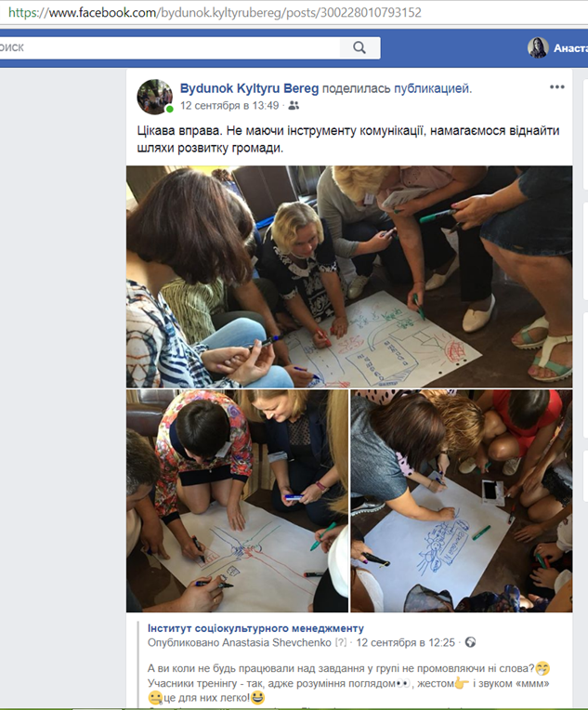Click the Anastasia Shevchenko publisher name
The image size is (588, 710).
[x=277, y=642]
